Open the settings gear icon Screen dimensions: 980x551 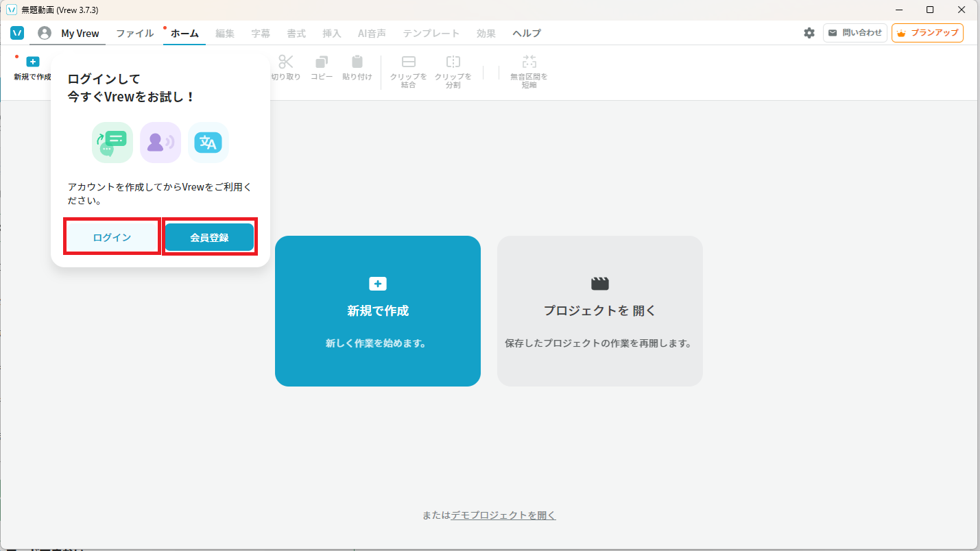pyautogui.click(x=809, y=33)
